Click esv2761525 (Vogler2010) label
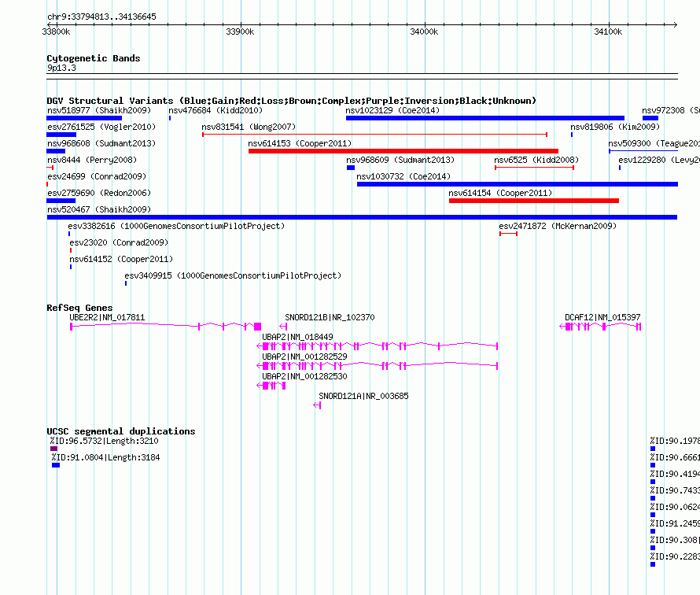 101,127
